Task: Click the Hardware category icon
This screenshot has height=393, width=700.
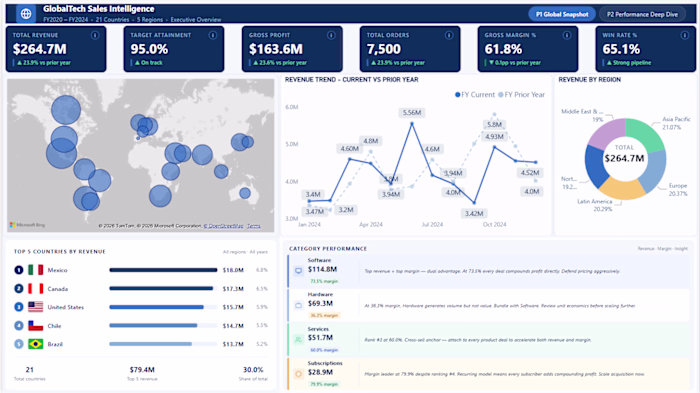Action: [298, 305]
